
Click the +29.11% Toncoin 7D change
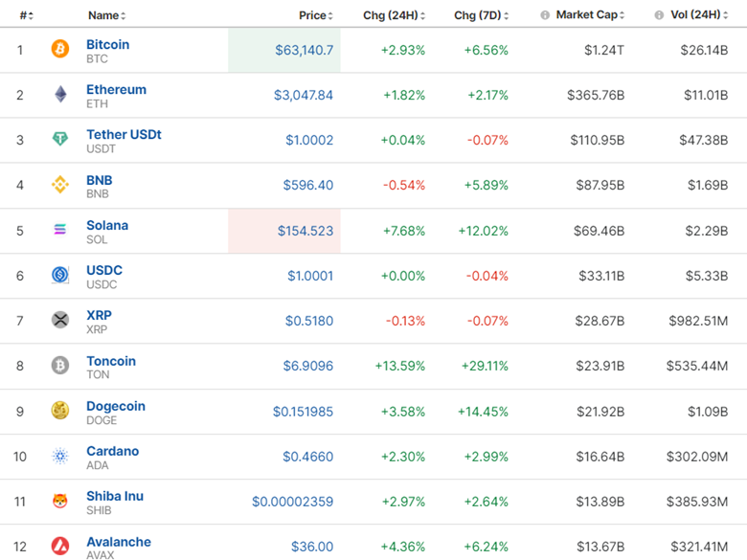(485, 366)
